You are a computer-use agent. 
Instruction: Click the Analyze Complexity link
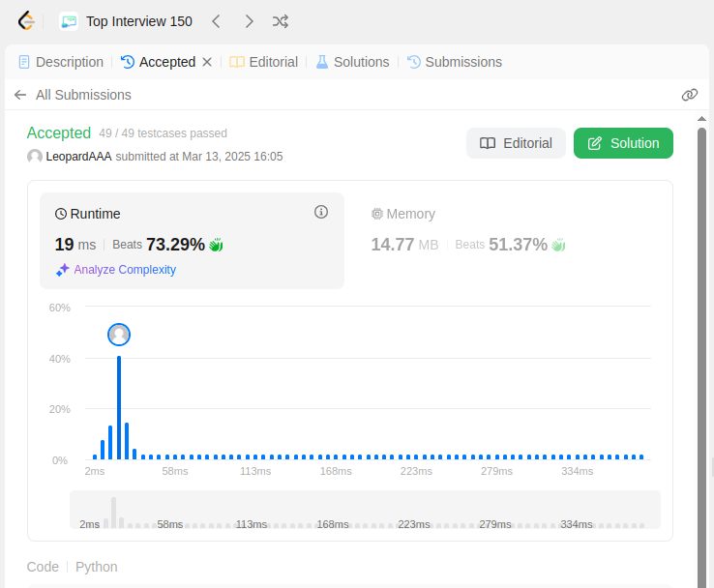point(125,270)
